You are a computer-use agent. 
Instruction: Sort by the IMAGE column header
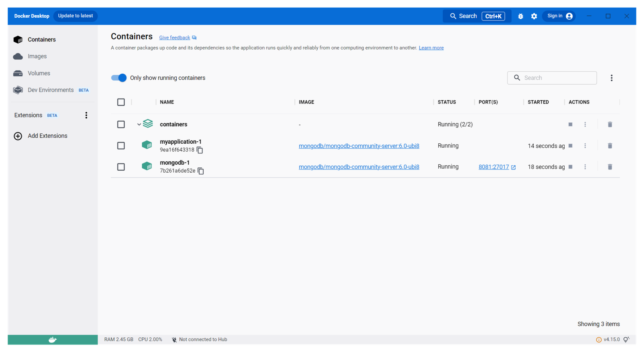point(306,102)
